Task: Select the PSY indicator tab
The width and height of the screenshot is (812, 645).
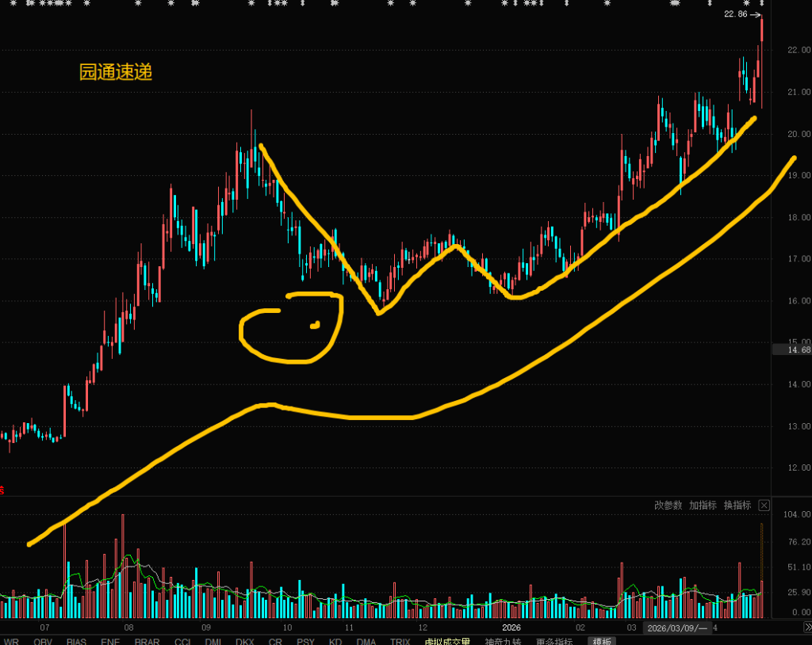Action: 305,641
